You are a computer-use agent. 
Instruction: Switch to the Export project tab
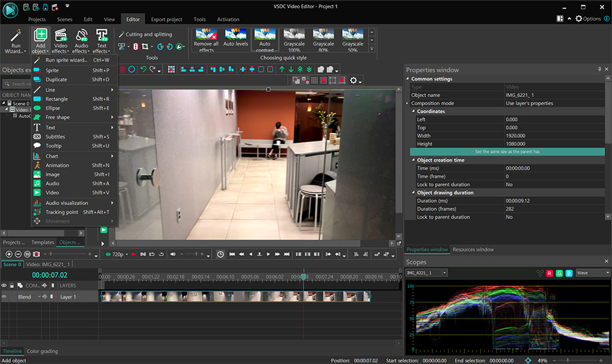click(167, 20)
